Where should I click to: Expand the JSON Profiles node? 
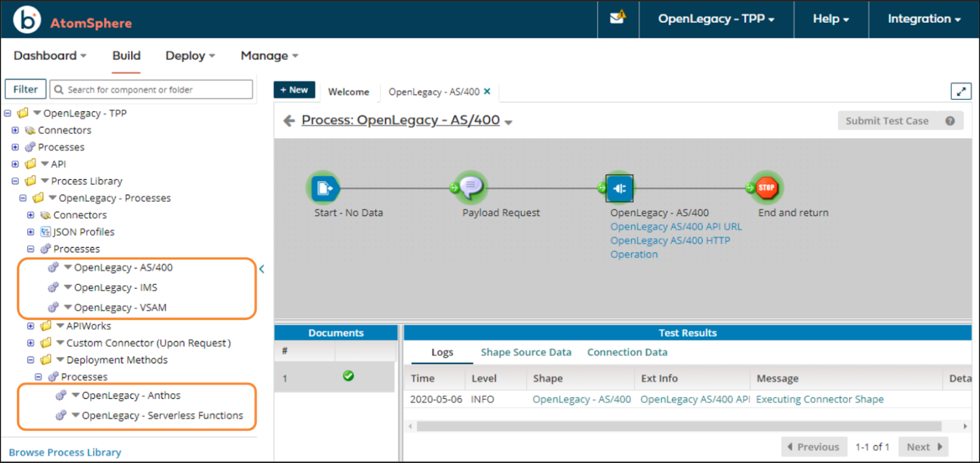31,231
